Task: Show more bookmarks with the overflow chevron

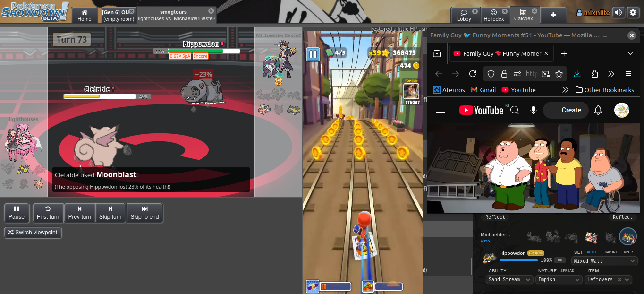Action: [x=565, y=90]
